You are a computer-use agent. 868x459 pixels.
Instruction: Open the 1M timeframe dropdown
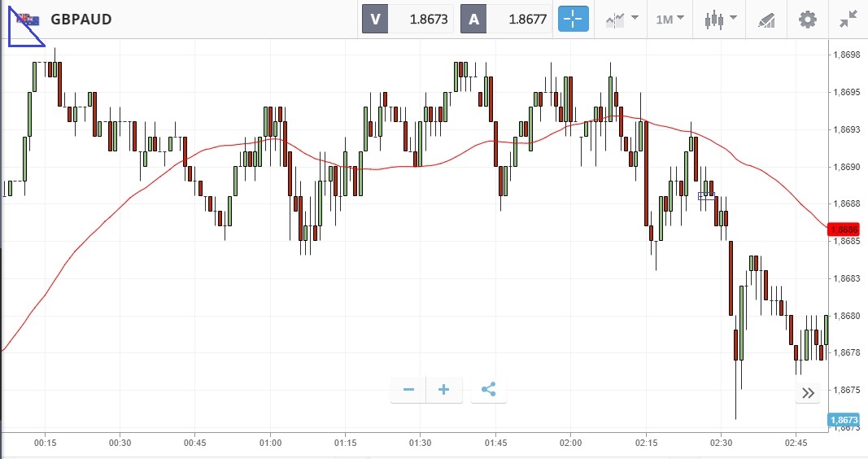coord(670,20)
